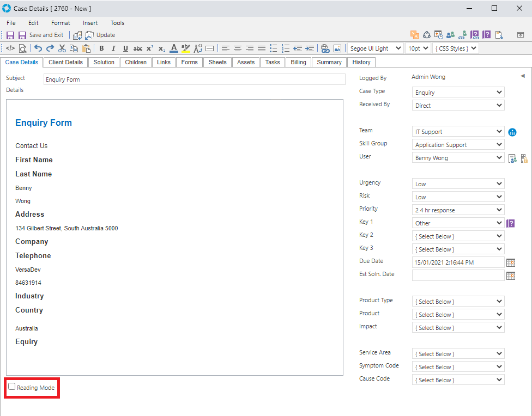Viewport: 532px width, 416px height.
Task: Open the Priority dropdown
Action: coord(458,210)
